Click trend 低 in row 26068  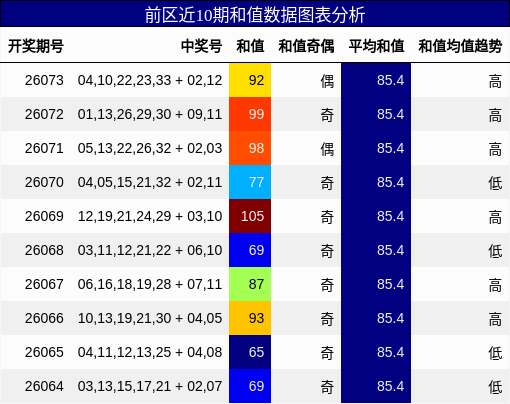click(495, 251)
